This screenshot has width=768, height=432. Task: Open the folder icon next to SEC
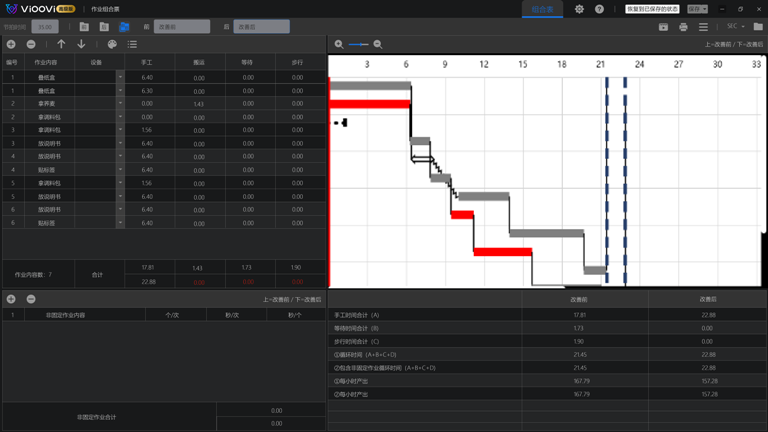tap(758, 26)
